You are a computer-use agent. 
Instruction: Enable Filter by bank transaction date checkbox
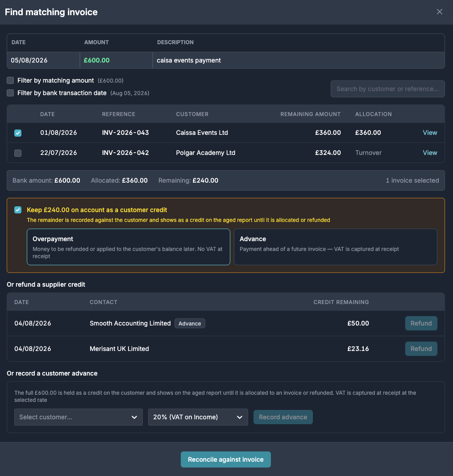(10, 93)
